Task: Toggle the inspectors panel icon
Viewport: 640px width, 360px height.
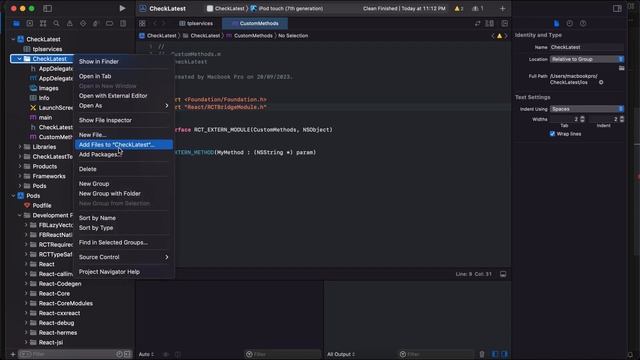Action: click(617, 8)
